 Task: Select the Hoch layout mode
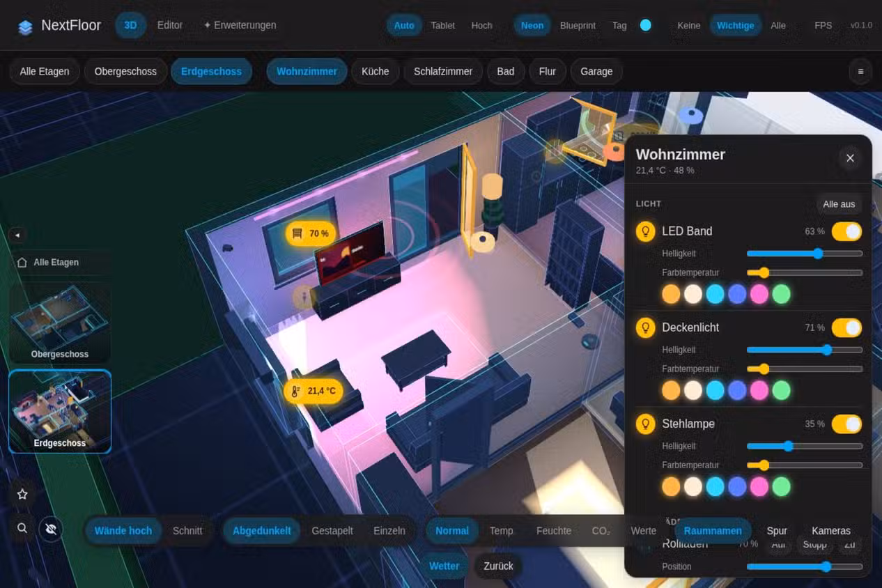click(481, 25)
